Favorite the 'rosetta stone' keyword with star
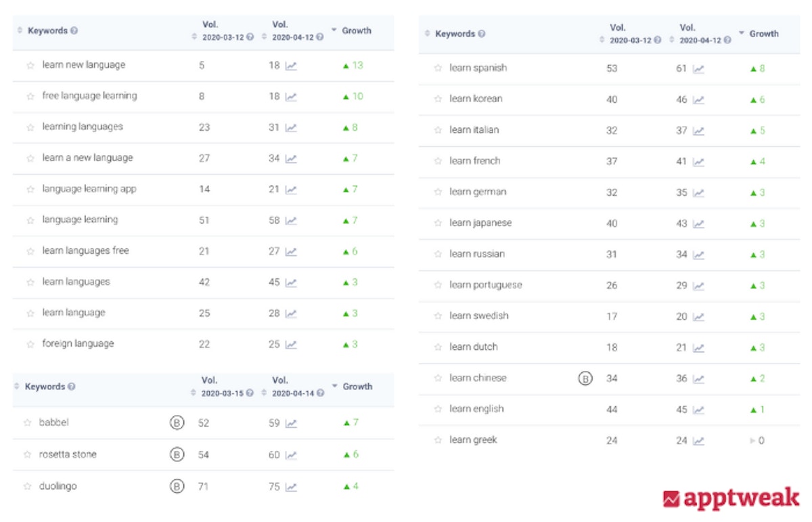This screenshot has height=522, width=812. [x=27, y=455]
